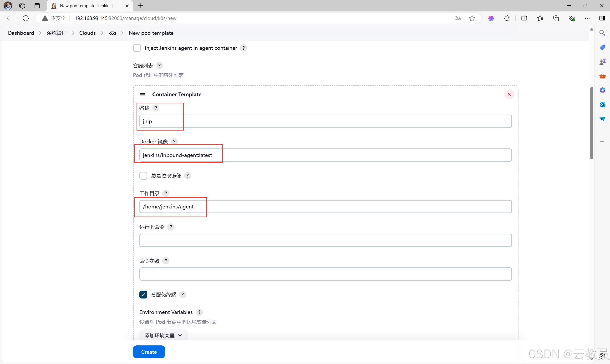Screen dimensions: 610x364
Task: Click the 工作目录 input field
Action: click(325, 207)
